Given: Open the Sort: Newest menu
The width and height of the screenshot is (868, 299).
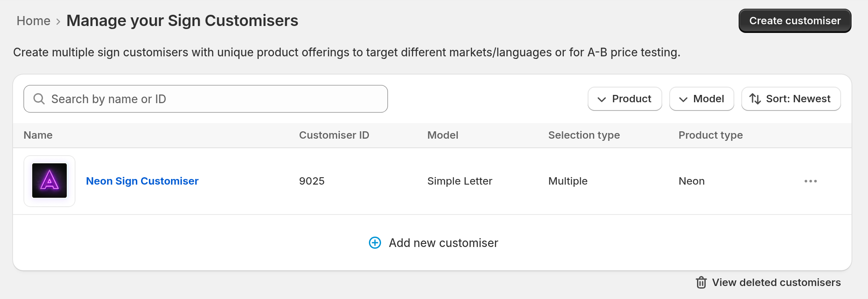Looking at the screenshot, I should (x=791, y=99).
